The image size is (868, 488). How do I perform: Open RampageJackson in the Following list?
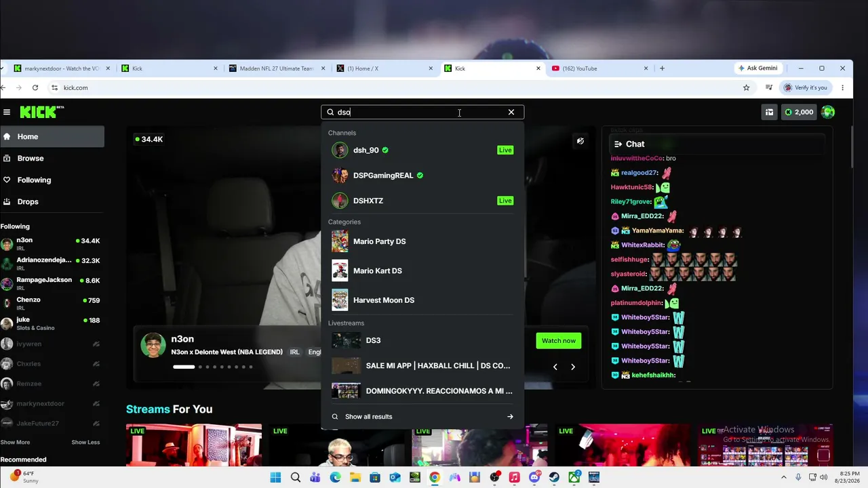point(52,283)
